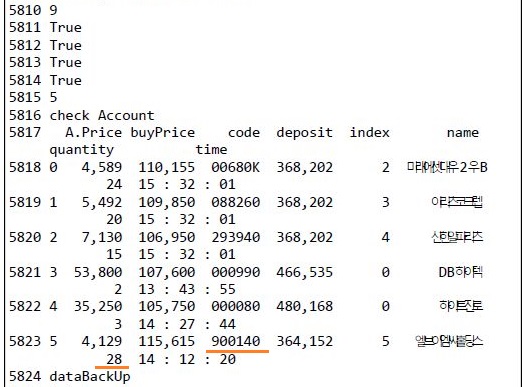Select A.Price value 4,589
The height and width of the screenshot is (387, 522).
102,167
